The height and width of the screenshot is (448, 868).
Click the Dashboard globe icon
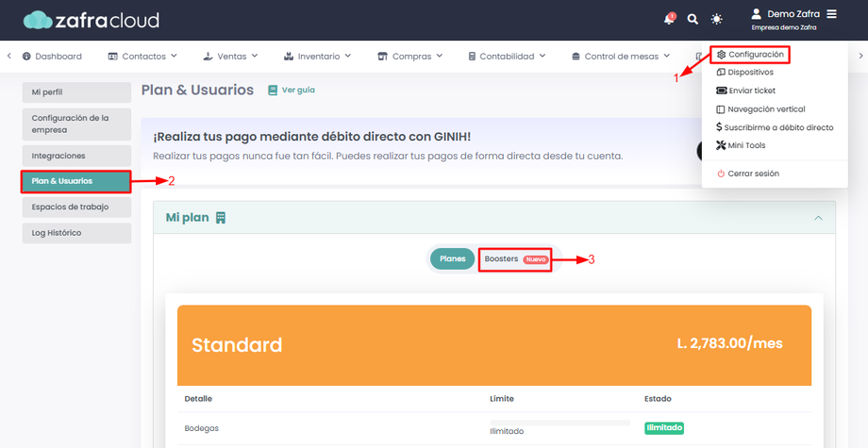[26, 56]
